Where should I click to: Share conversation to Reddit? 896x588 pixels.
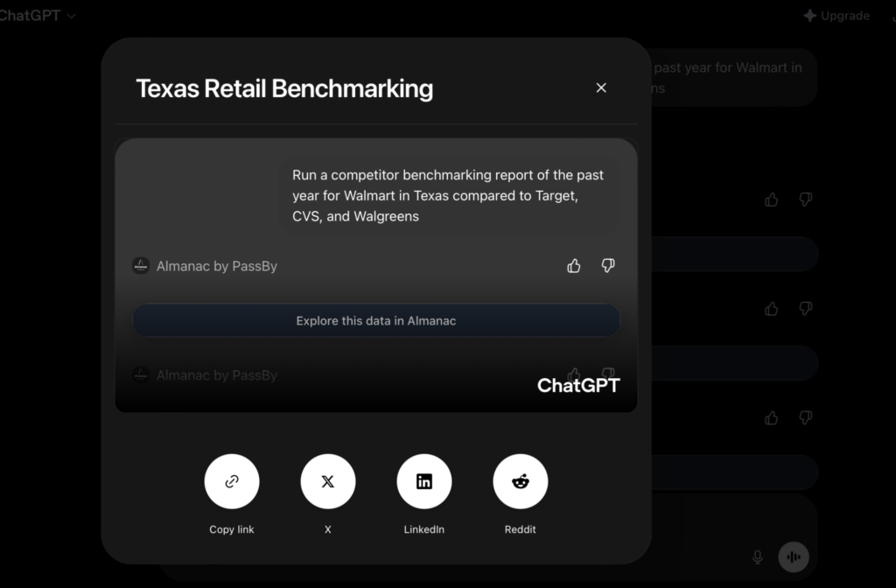click(520, 481)
